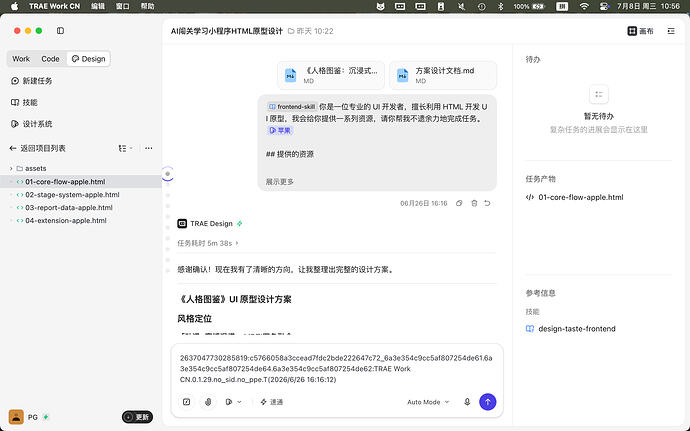Screen dimensions: 690x431
Task: Open the 技能 section
Action: (24, 103)
